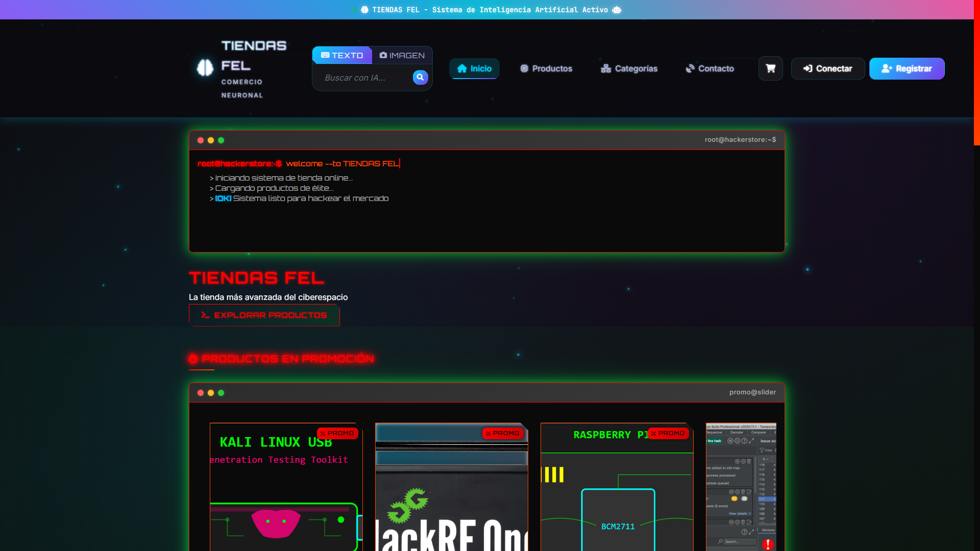The width and height of the screenshot is (980, 551).
Task: Click the shopping cart icon
Action: tap(770, 68)
